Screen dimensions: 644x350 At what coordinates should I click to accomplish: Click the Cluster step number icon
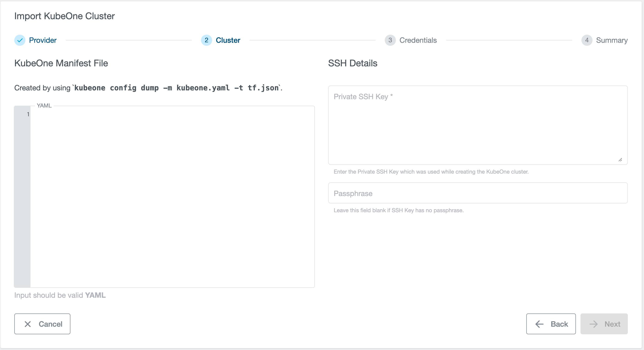(x=206, y=40)
